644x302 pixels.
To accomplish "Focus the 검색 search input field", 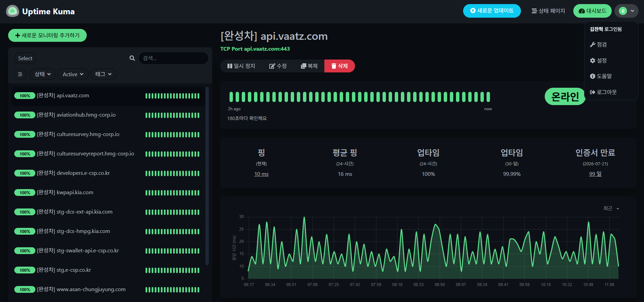I will click(173, 58).
